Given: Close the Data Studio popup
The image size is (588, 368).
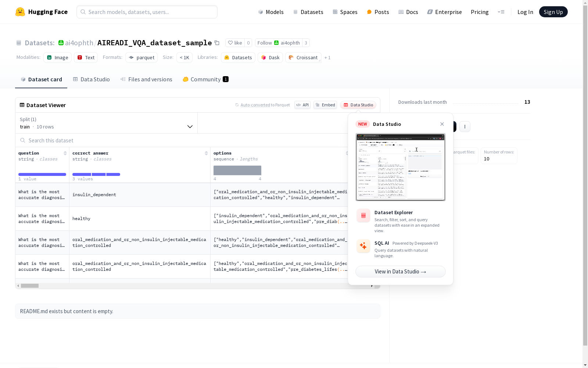Looking at the screenshot, I should point(442,124).
